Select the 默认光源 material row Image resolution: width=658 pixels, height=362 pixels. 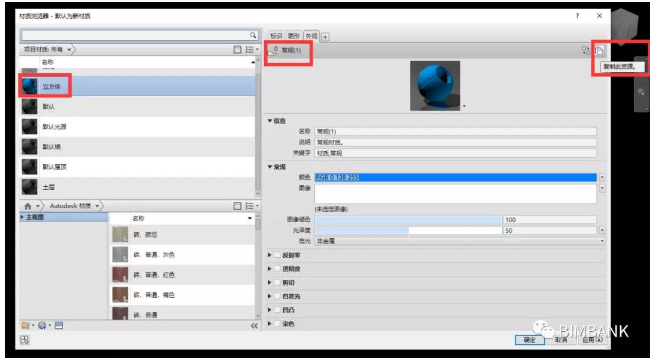pos(138,127)
